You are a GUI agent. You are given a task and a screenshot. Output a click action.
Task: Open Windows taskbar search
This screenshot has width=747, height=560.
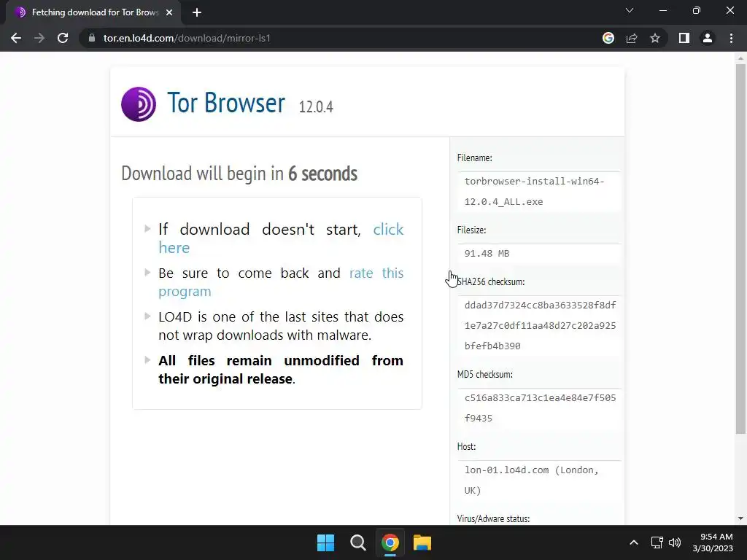(x=357, y=542)
